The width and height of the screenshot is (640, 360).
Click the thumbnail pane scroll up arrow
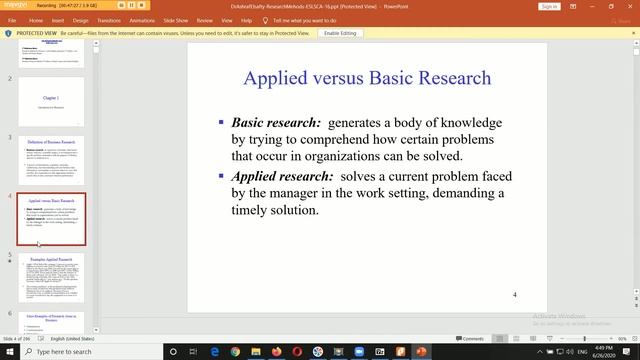pyautogui.click(x=96, y=43)
